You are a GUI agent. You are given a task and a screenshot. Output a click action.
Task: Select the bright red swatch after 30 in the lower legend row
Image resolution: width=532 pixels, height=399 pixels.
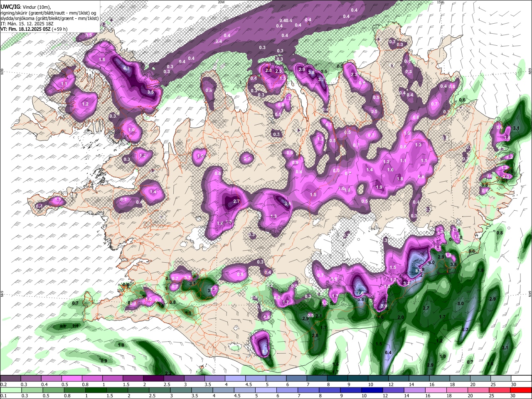coord(522,390)
